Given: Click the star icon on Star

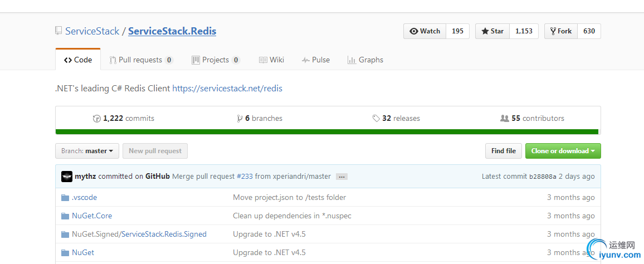Looking at the screenshot, I should point(485,31).
